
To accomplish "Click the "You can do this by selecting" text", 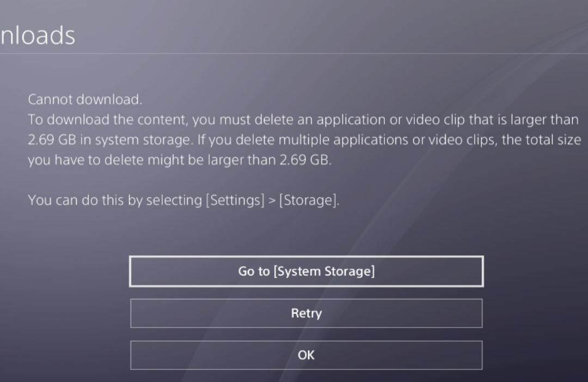I will click(115, 200).
